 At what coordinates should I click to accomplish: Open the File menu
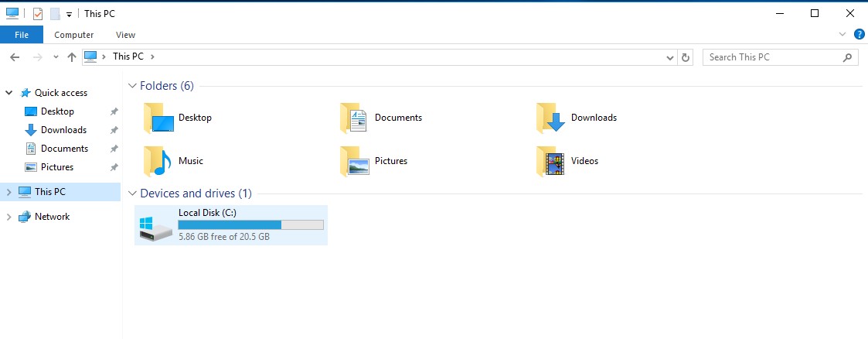click(x=22, y=35)
